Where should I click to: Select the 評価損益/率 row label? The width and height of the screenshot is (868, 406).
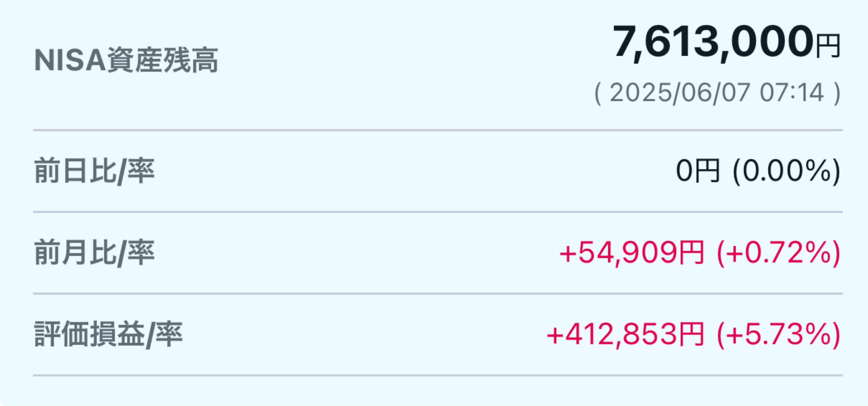tap(108, 335)
